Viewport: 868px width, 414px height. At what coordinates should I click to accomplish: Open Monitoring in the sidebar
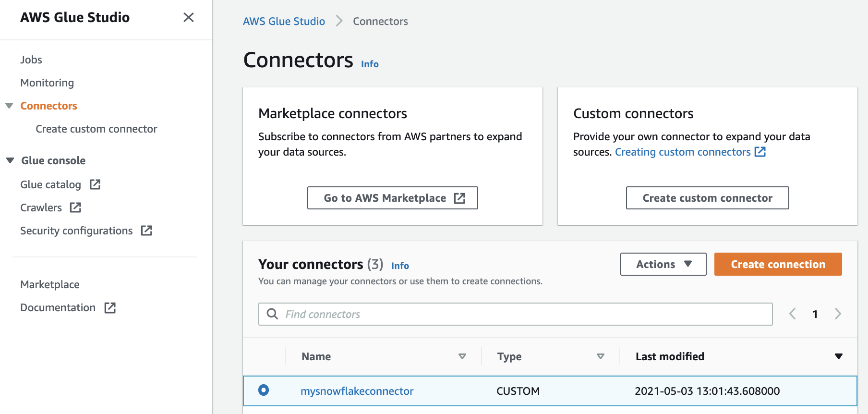(x=47, y=83)
